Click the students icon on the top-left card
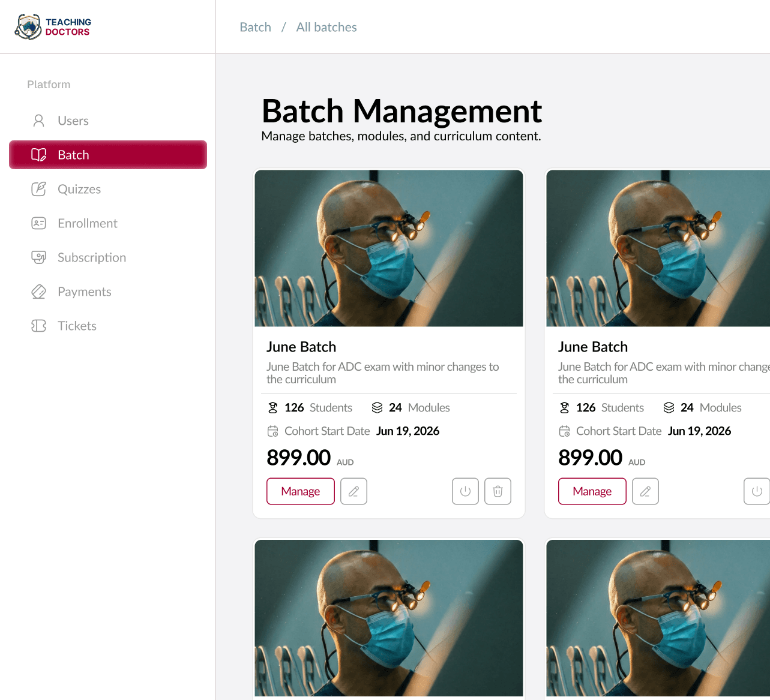Image resolution: width=770 pixels, height=700 pixels. (x=273, y=408)
